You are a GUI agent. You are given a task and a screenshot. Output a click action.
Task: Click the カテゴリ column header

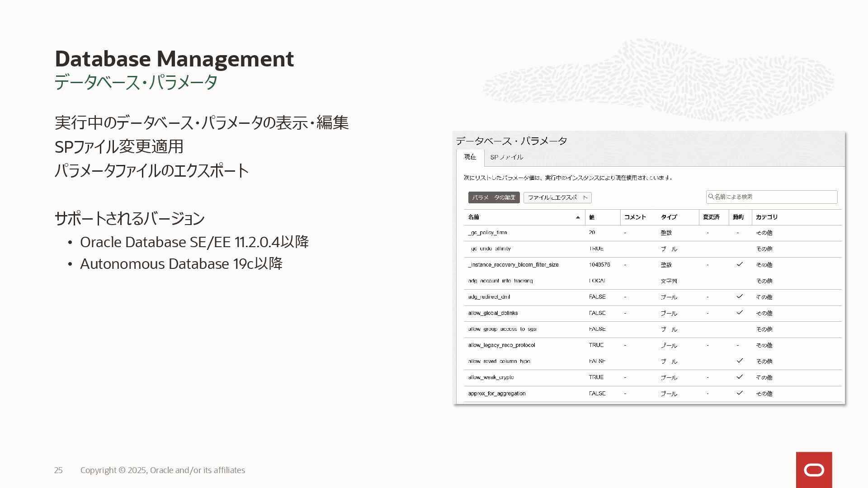click(766, 217)
